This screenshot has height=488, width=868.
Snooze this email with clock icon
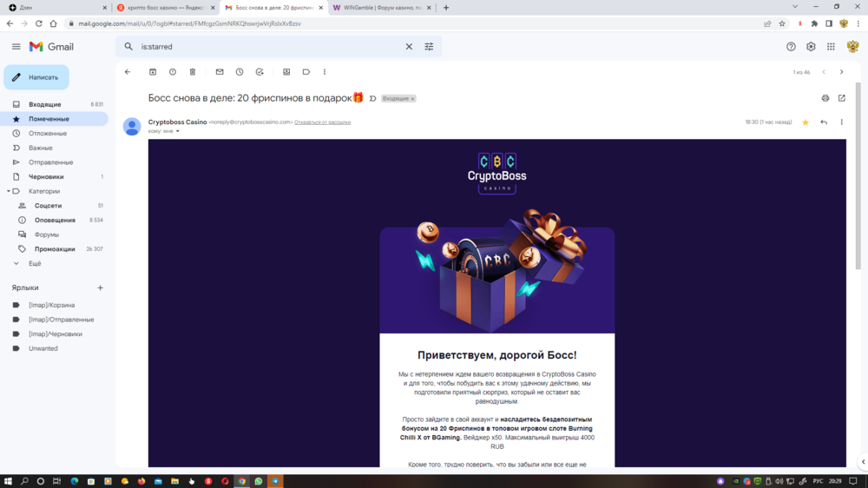pyautogui.click(x=240, y=72)
